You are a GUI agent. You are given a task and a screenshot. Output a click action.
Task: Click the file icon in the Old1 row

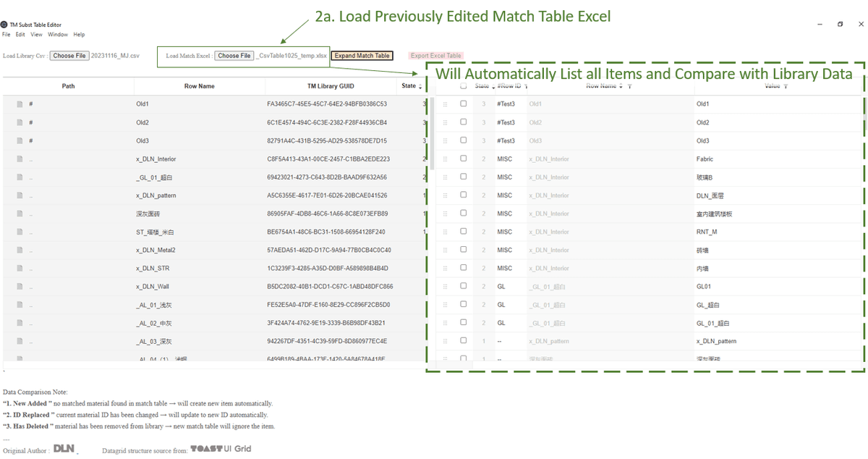[x=20, y=104]
